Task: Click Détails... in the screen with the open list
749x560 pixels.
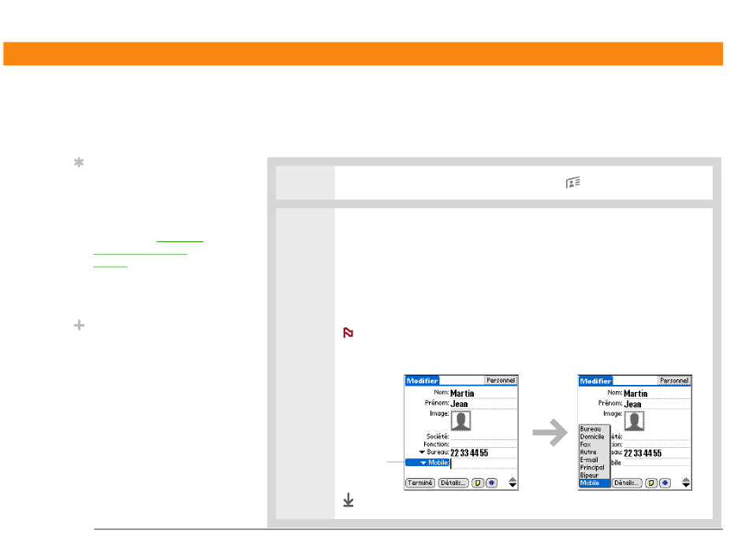Action: coord(627,483)
